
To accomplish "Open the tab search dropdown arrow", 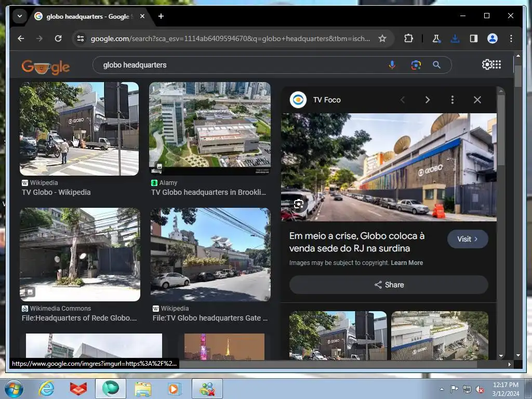I will (20, 16).
